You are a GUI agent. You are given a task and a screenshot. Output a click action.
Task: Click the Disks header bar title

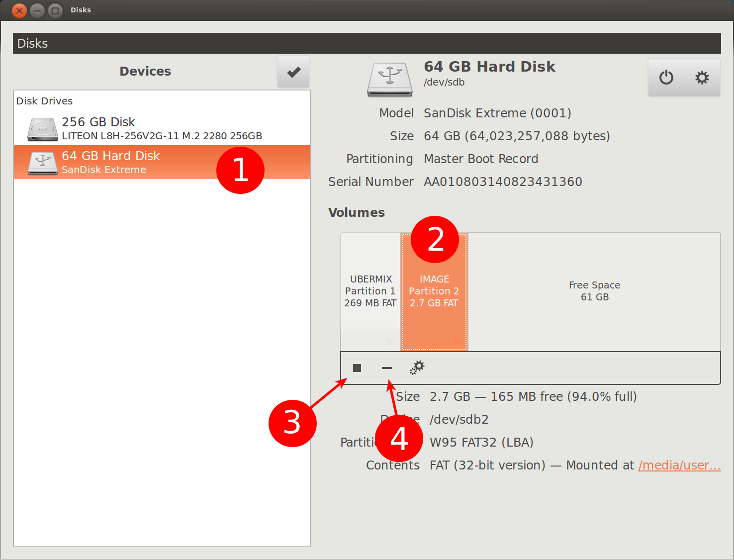pos(33,44)
